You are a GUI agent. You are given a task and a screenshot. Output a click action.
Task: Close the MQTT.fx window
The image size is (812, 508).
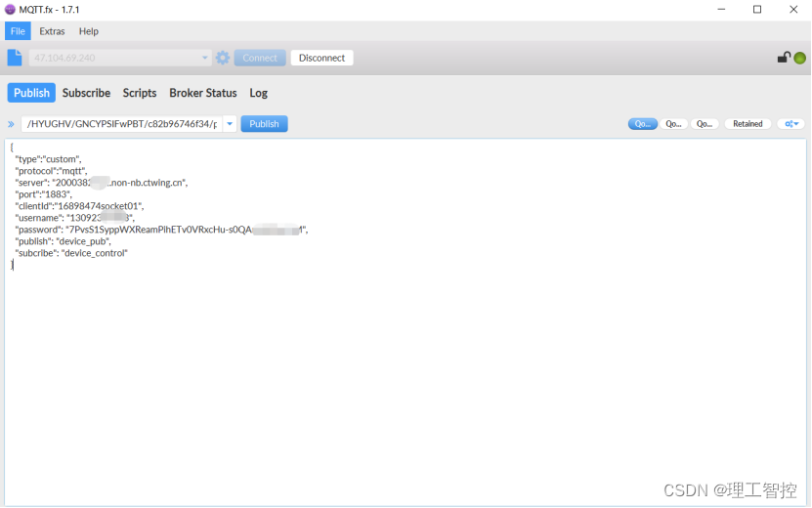pos(793,10)
